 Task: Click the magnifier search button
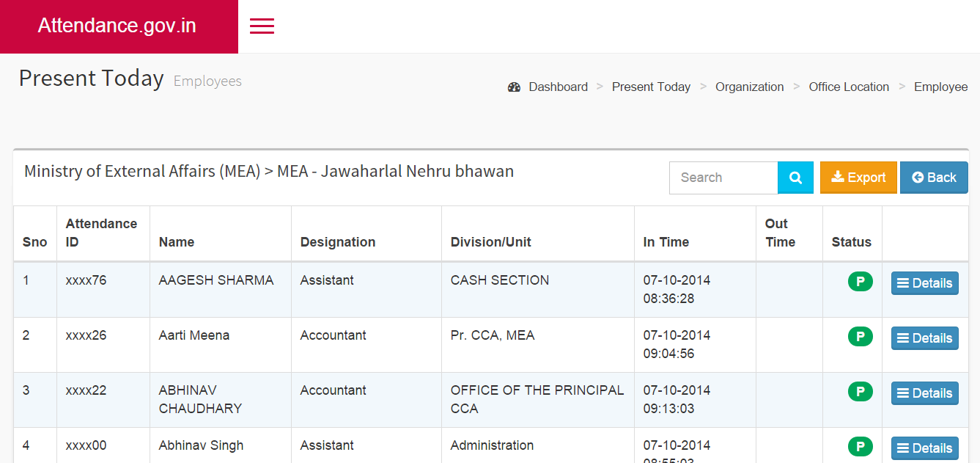click(795, 178)
